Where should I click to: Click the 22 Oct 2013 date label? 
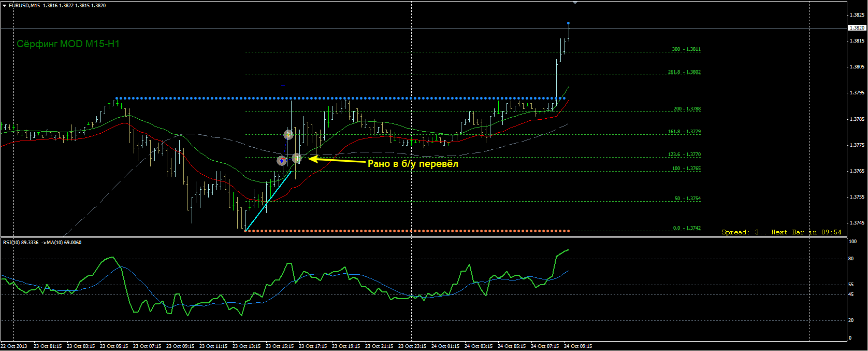(14, 346)
